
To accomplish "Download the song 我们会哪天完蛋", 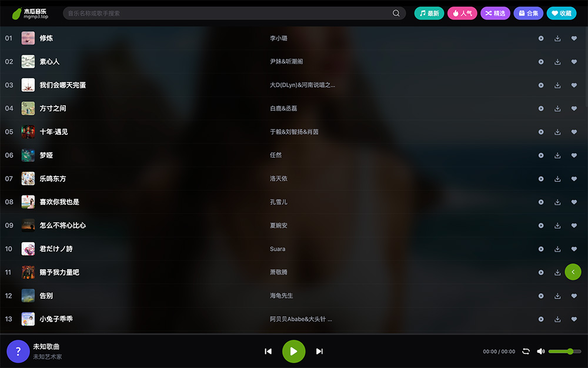I will coord(557,85).
